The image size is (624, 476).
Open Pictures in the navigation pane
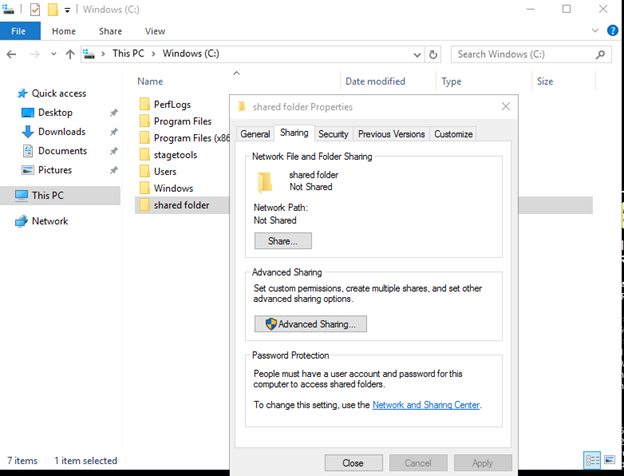click(55, 170)
